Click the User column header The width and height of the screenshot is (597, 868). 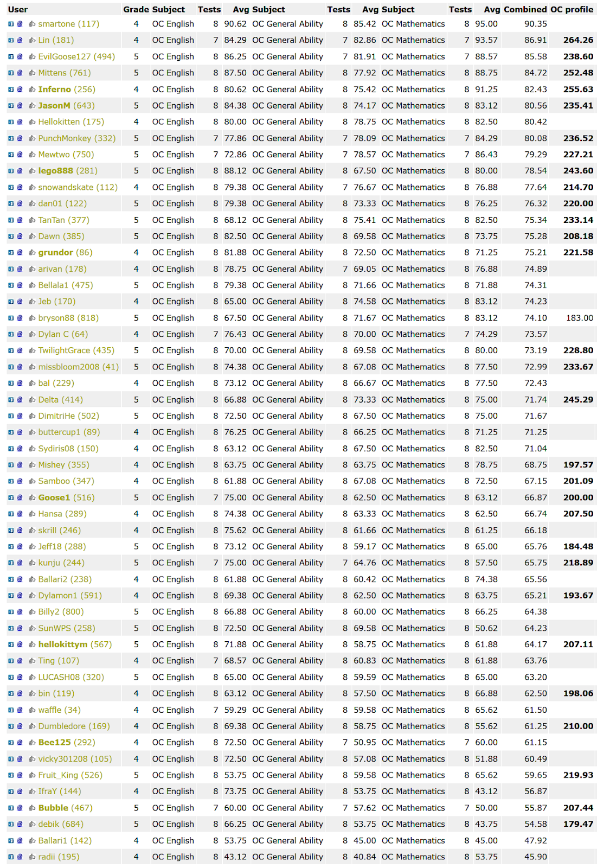tap(18, 9)
